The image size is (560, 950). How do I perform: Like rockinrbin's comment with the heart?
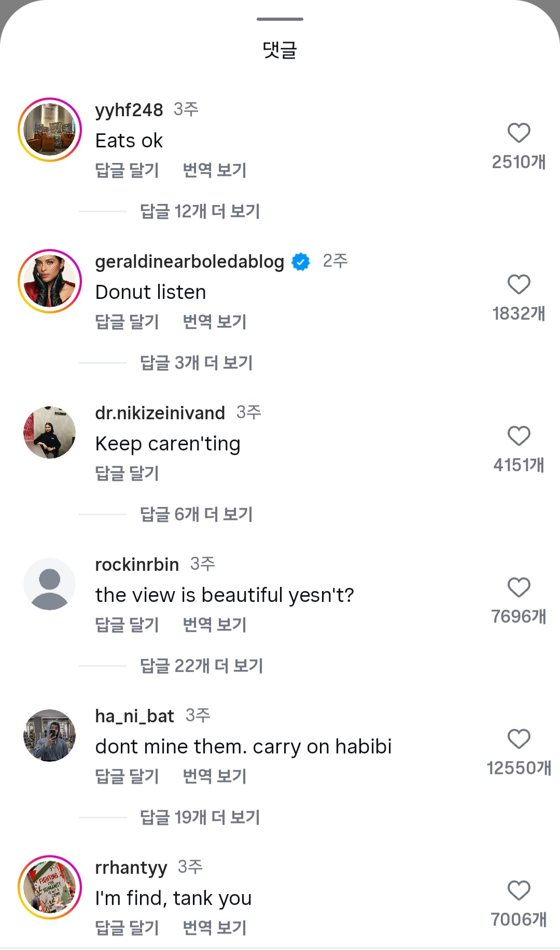click(519, 588)
